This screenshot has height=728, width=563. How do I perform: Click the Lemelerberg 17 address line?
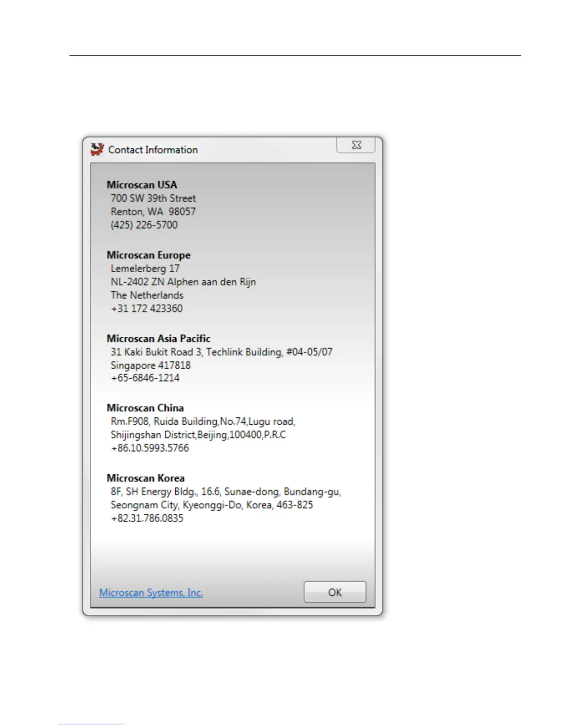click(145, 268)
